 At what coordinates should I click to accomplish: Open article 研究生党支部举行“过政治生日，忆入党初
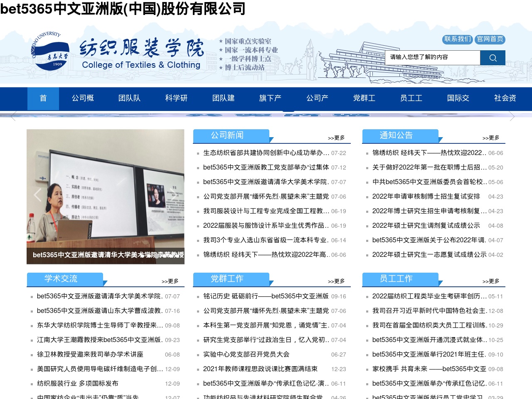(x=266, y=340)
